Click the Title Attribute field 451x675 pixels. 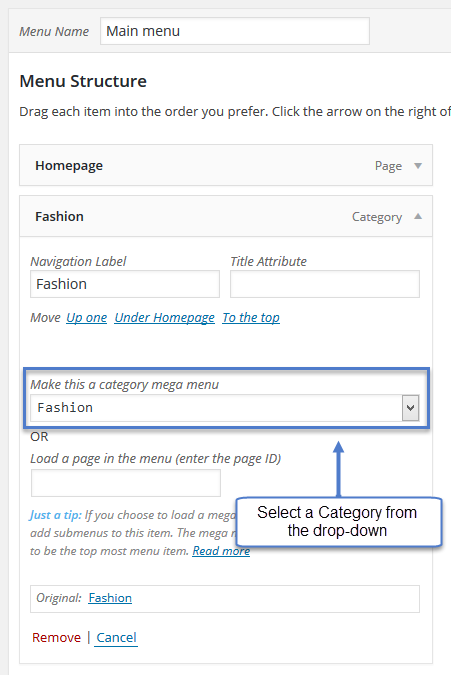pos(325,284)
